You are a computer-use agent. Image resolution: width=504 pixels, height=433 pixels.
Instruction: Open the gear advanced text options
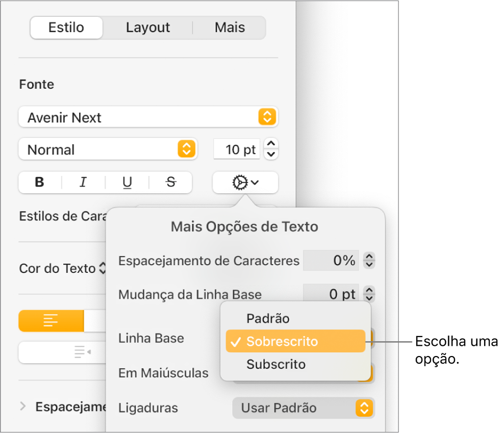point(245,182)
